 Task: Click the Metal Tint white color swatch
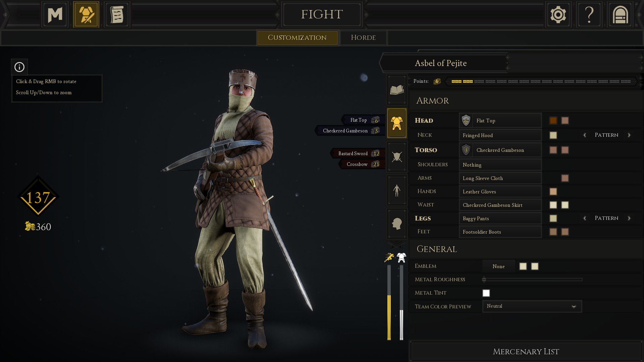tap(486, 293)
